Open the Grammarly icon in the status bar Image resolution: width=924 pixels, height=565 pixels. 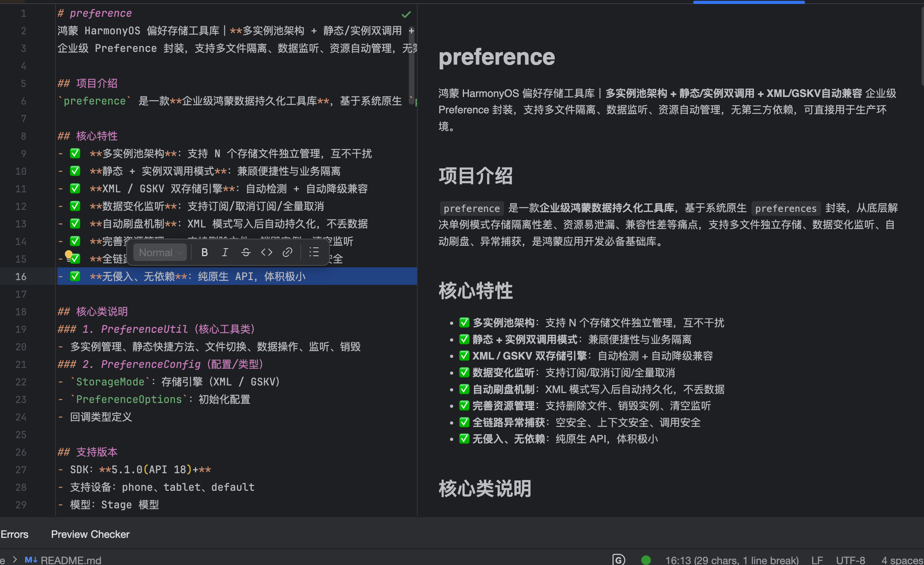pyautogui.click(x=619, y=559)
